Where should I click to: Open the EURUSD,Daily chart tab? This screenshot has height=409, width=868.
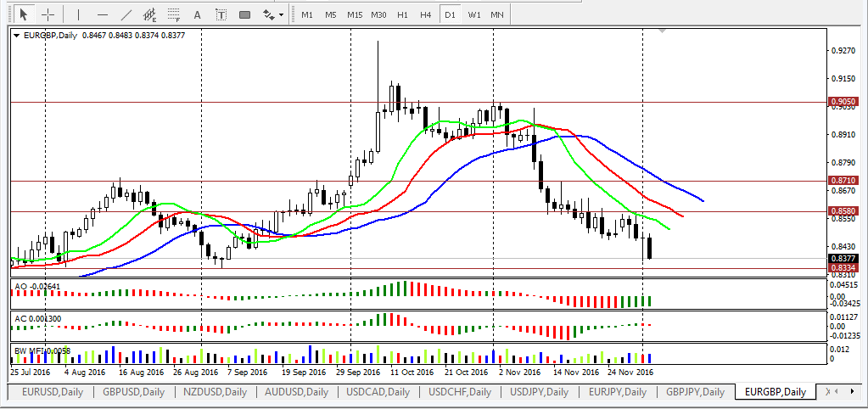[x=53, y=392]
